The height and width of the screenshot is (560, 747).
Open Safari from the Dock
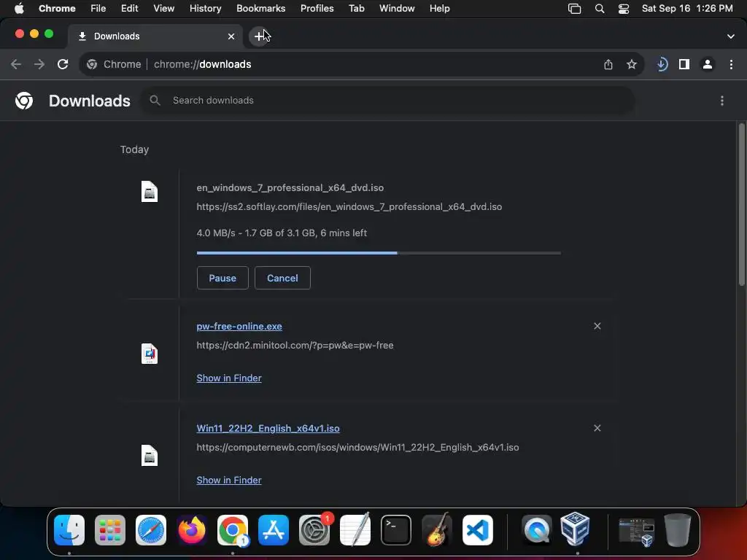click(151, 530)
